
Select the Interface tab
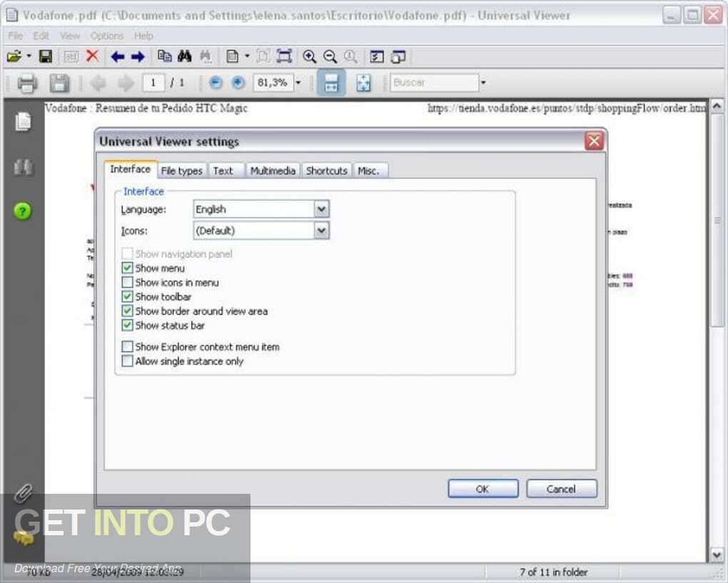[131, 169]
